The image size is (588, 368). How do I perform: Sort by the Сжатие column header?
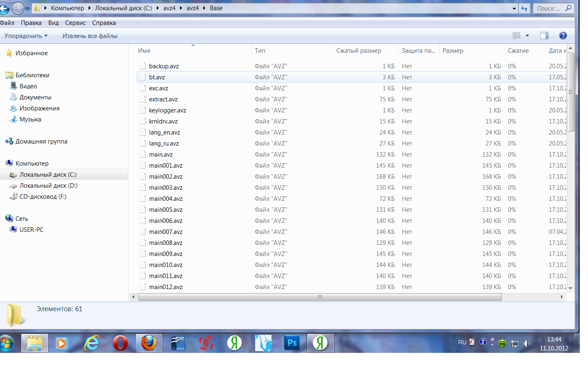tap(525, 50)
